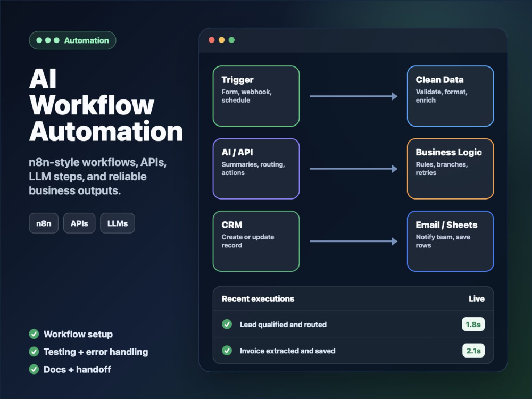Click 'Notify team, save rows' description text
The height and width of the screenshot is (399, 532).
(443, 241)
